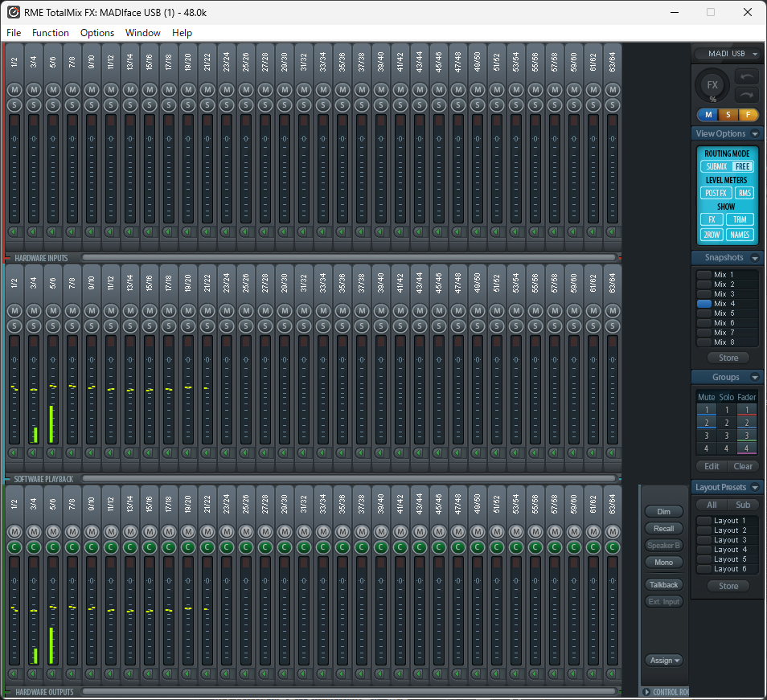The image size is (767, 700).
Task: Solo hardware input channel 47/48
Action: (458, 105)
